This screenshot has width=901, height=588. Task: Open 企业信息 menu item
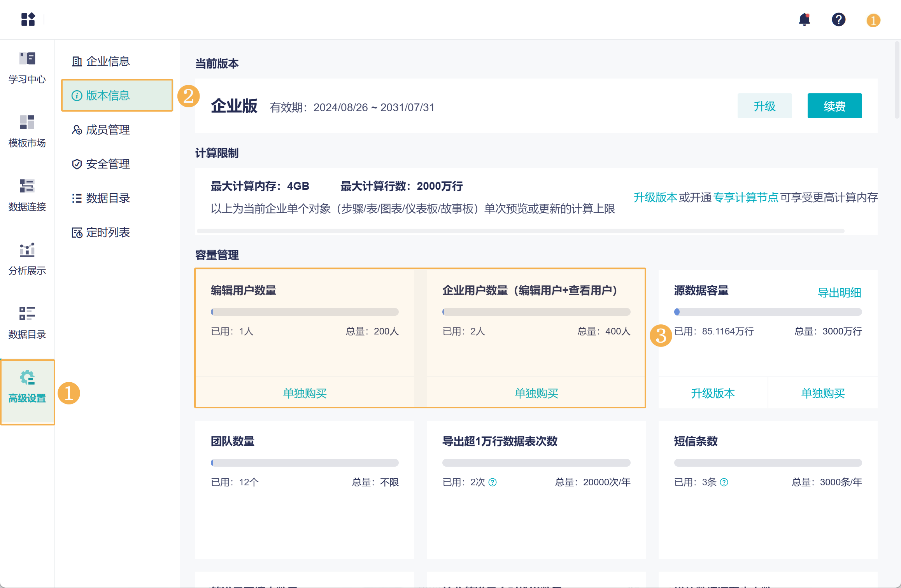(107, 61)
